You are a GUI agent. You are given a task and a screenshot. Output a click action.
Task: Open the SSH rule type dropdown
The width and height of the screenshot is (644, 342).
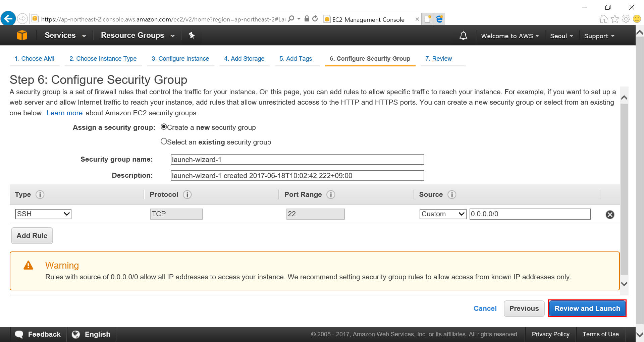pos(43,214)
